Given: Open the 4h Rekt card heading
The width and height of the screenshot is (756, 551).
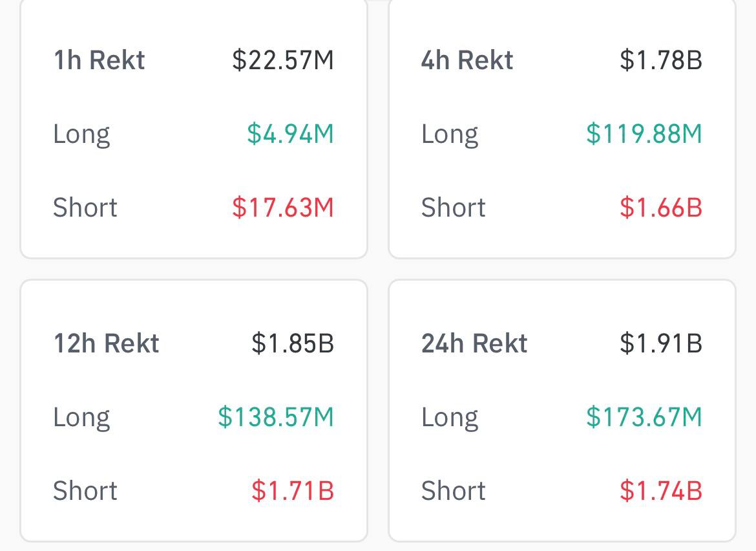Looking at the screenshot, I should (467, 60).
